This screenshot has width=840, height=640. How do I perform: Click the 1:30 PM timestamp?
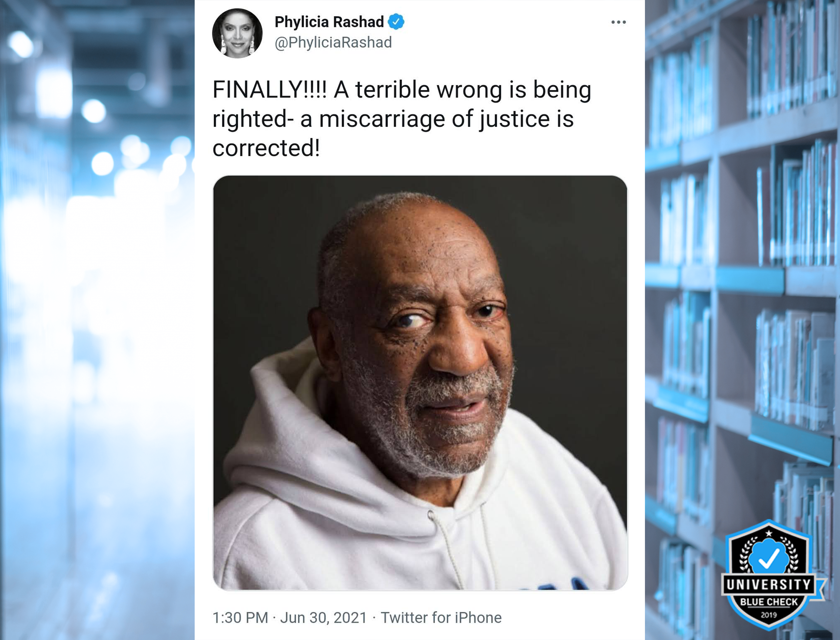240,618
